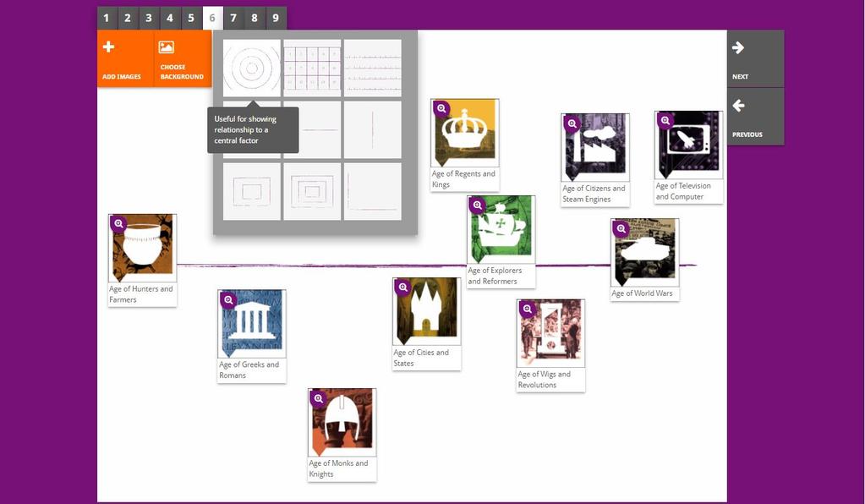Go back with the Previous arrow
This screenshot has width=865, height=504.
[x=738, y=106]
